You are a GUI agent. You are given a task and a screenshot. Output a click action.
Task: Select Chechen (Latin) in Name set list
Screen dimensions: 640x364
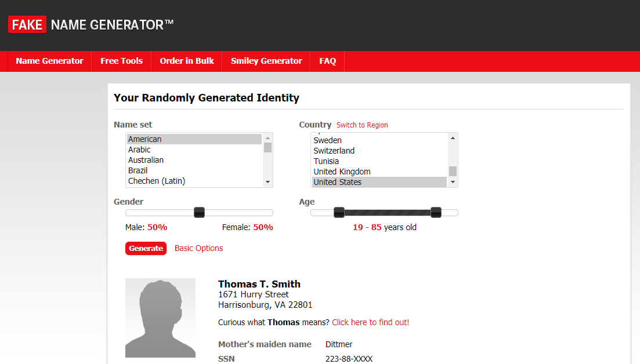[x=194, y=181]
